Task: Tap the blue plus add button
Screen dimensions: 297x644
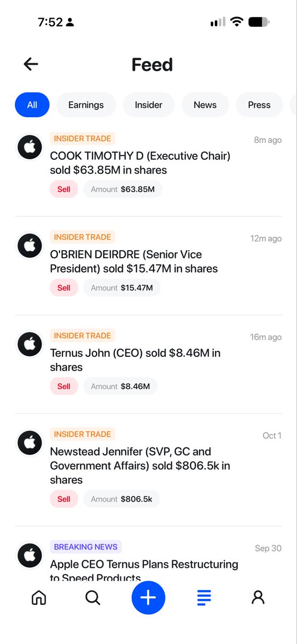Action: point(148,597)
